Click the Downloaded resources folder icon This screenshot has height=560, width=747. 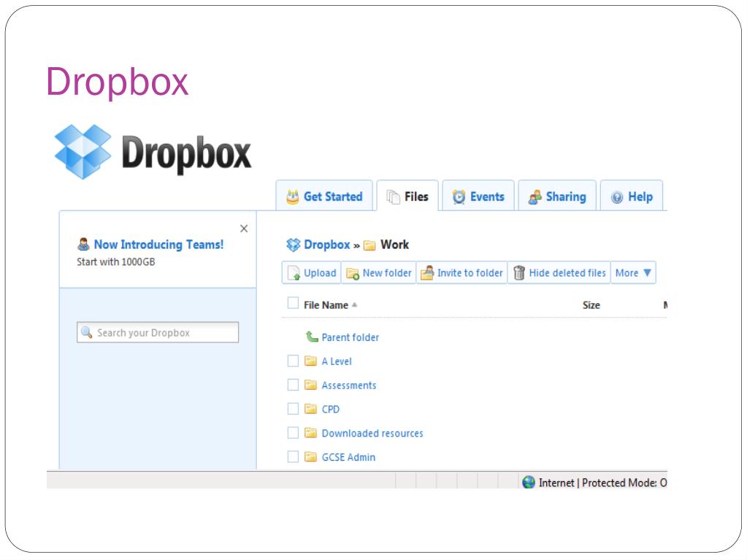(310, 432)
